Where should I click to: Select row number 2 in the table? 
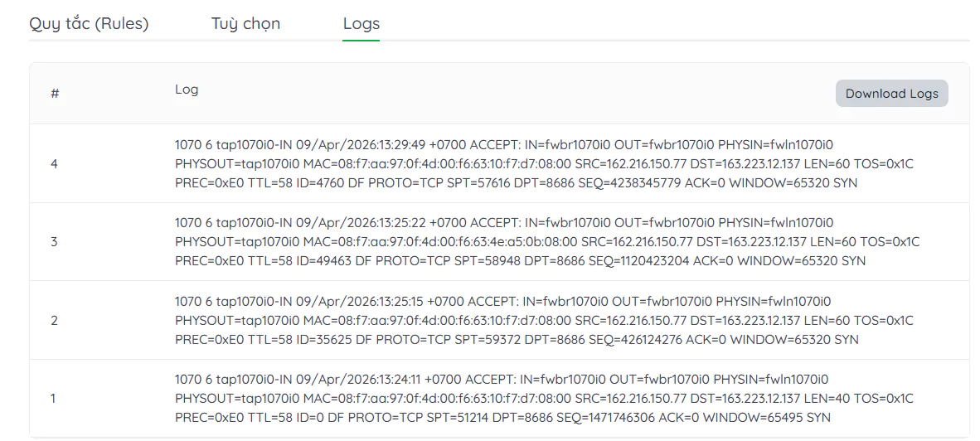coord(54,320)
